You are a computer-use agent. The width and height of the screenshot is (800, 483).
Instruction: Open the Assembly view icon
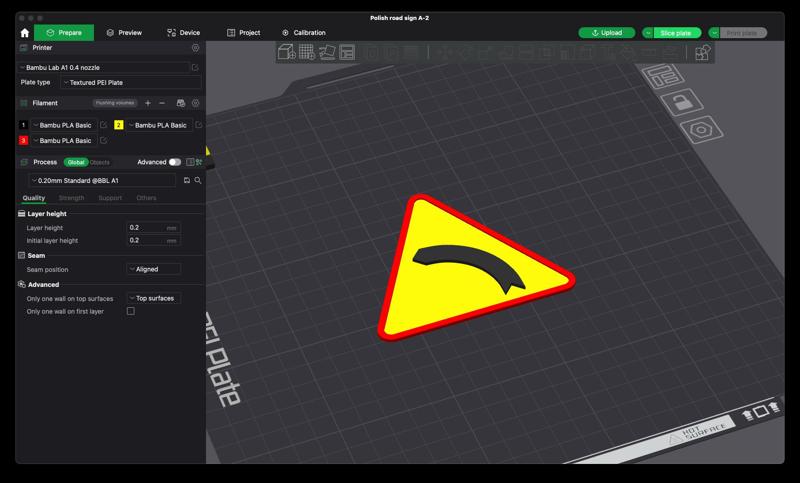point(703,52)
